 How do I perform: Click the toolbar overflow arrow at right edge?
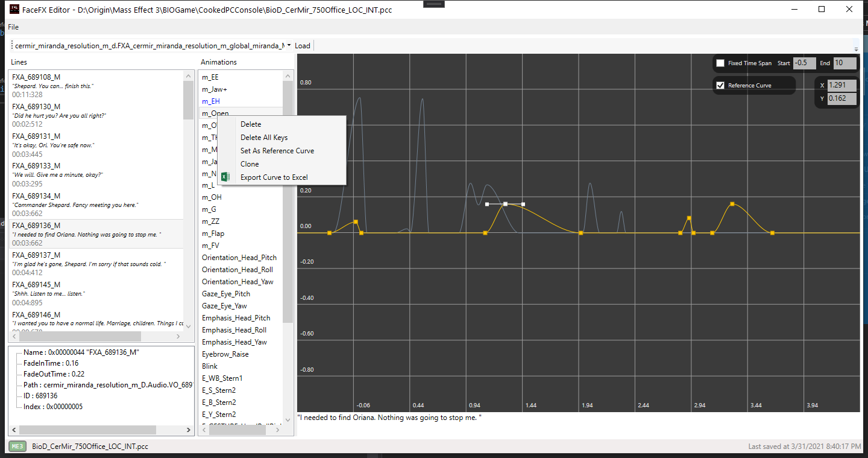coord(856,48)
